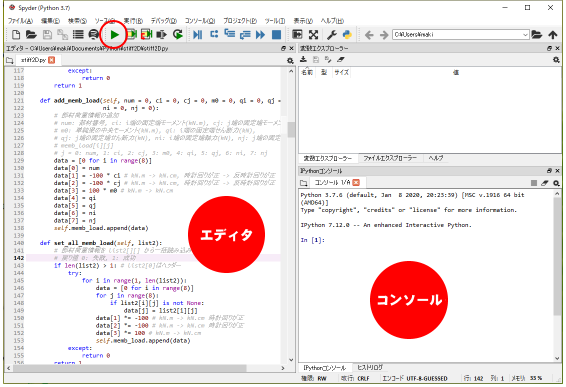
Task: Step into function in debugger
Action: pos(230,34)
